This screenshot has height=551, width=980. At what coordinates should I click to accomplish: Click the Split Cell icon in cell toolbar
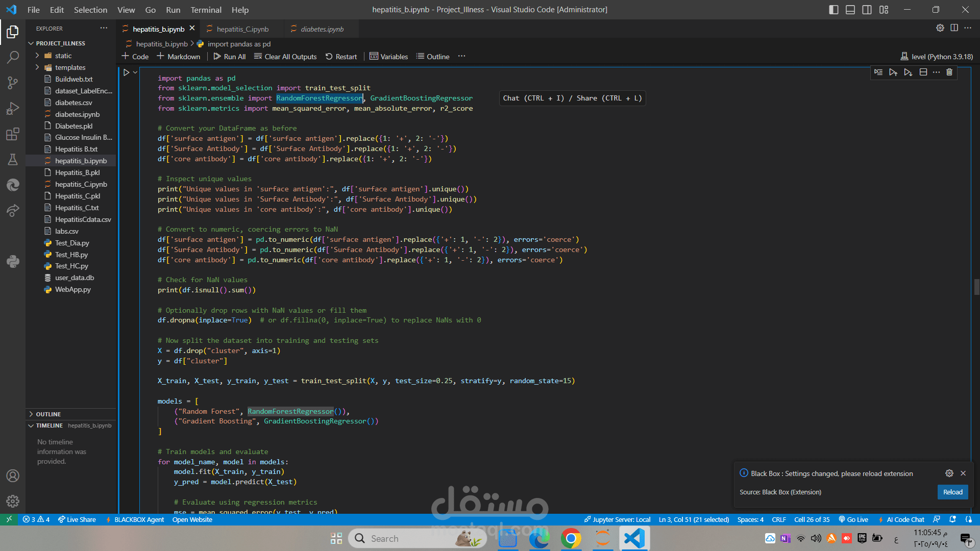pyautogui.click(x=923, y=72)
